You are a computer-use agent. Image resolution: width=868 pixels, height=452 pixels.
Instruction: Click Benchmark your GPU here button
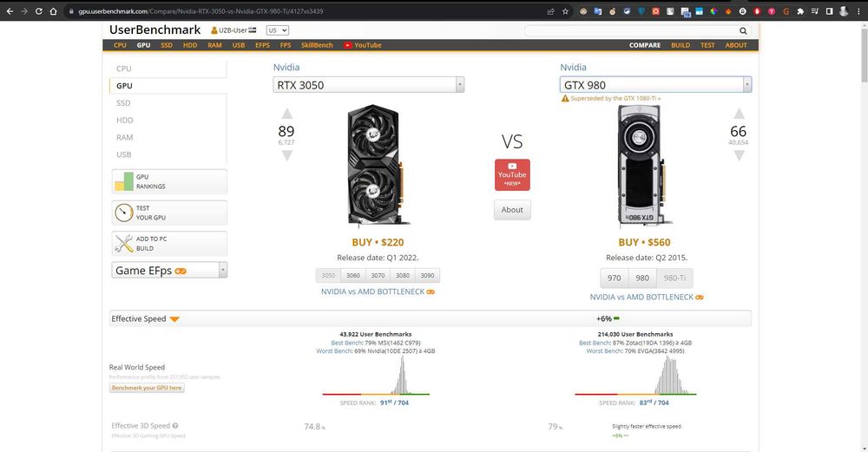click(147, 388)
